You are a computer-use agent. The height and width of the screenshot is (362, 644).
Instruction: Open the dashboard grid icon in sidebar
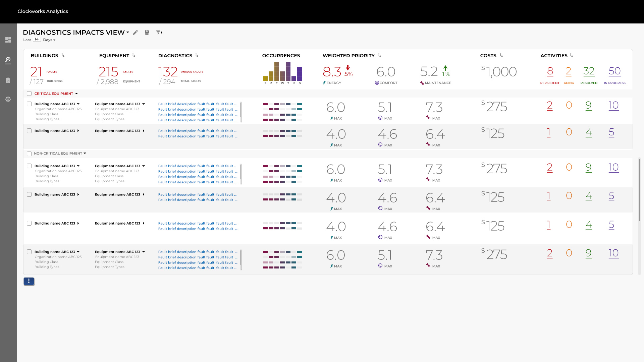pyautogui.click(x=8, y=40)
